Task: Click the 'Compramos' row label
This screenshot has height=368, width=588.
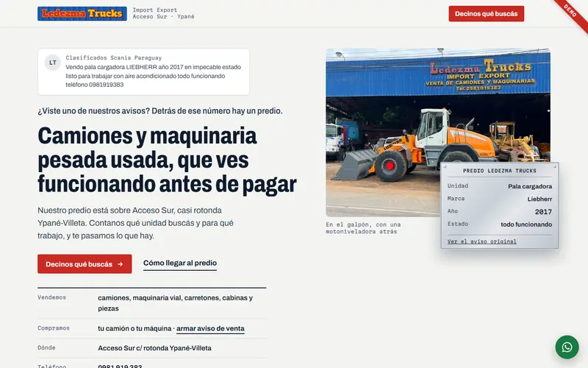Action: pos(53,328)
